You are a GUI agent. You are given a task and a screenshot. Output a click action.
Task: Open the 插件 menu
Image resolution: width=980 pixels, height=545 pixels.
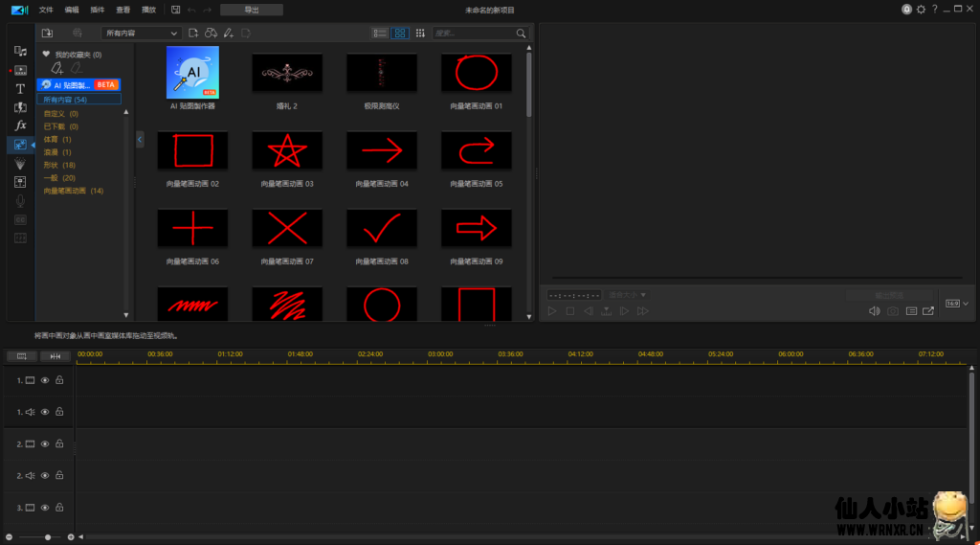(98, 10)
